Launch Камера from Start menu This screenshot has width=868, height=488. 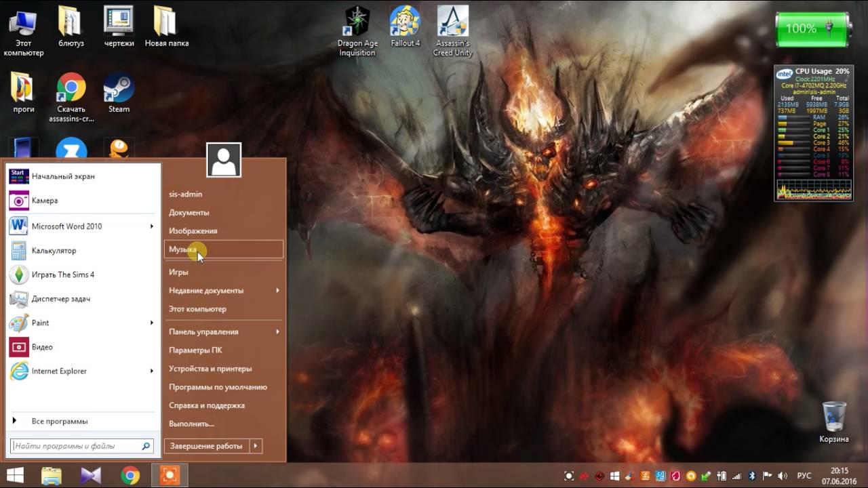click(83, 201)
